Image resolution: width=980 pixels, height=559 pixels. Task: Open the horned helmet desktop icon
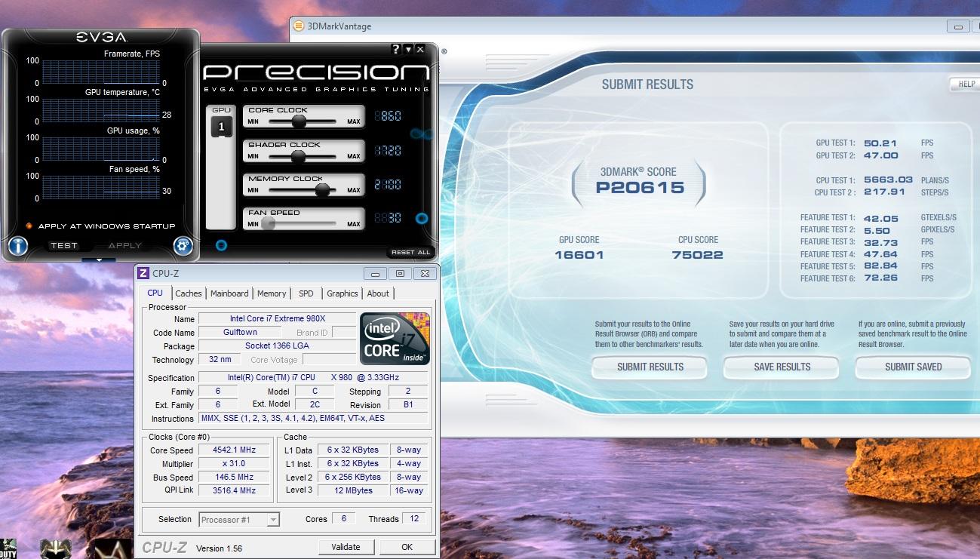[56, 548]
